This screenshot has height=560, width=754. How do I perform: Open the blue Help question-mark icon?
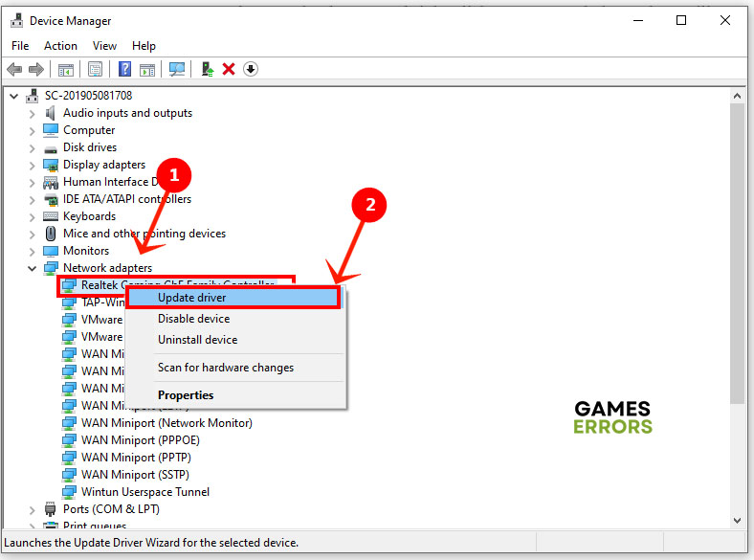pos(124,69)
